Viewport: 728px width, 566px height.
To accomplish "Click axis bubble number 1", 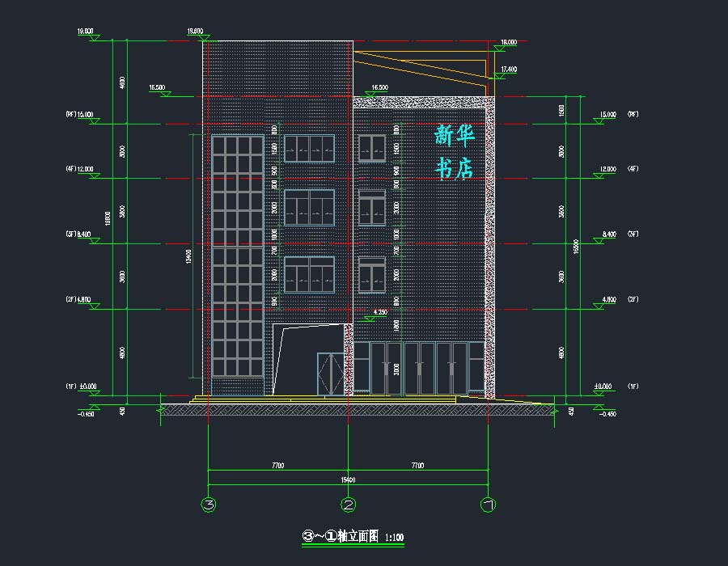I will 488,505.
